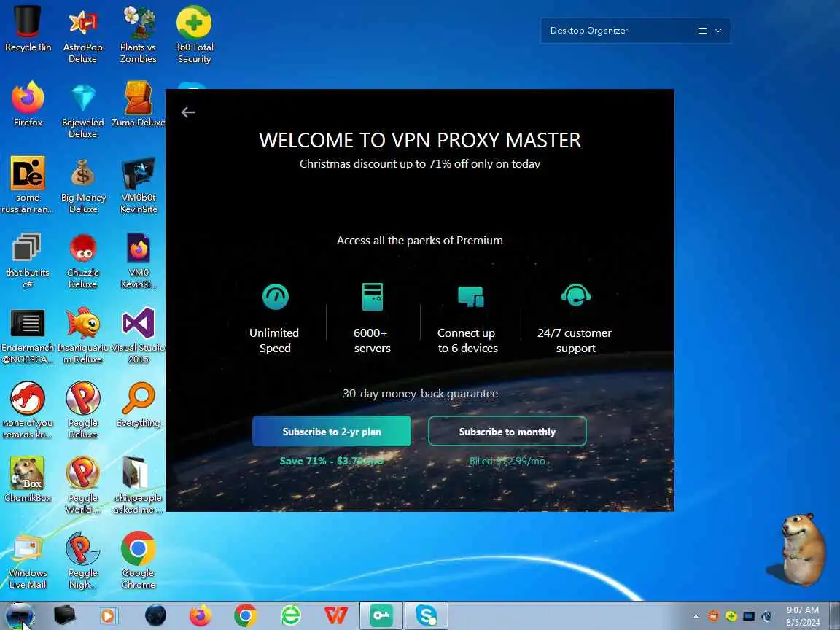Screen dimensions: 840x630
Task: Open Firefox from the taskbar
Action: (201, 616)
